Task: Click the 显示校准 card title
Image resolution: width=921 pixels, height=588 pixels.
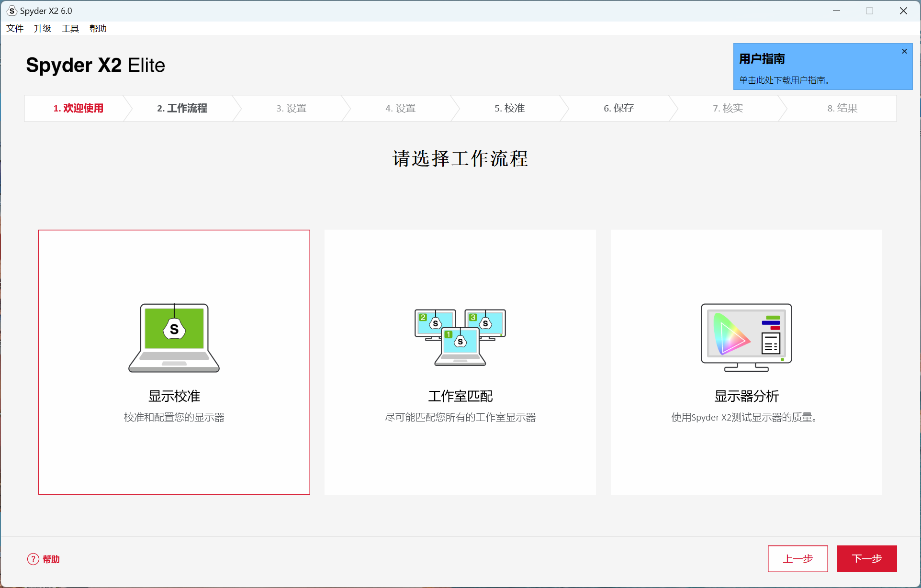Action: point(174,396)
